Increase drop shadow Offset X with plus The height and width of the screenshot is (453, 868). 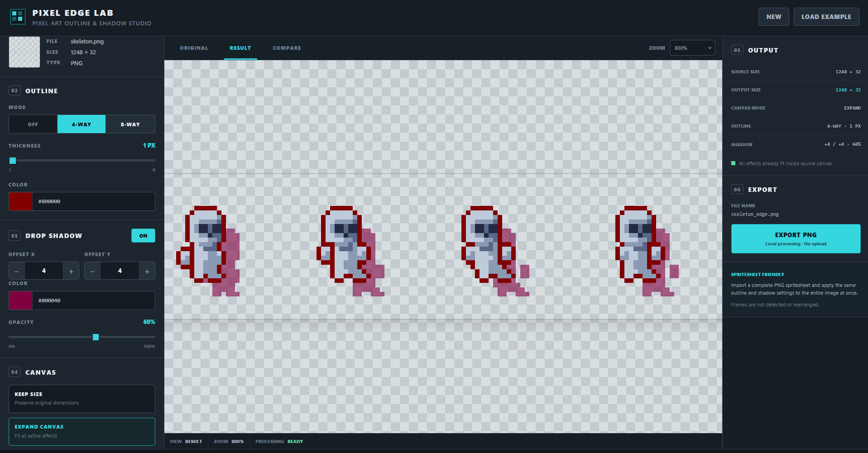(71, 271)
